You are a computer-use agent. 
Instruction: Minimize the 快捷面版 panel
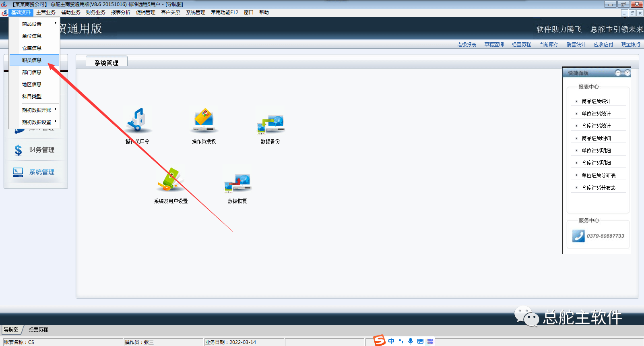(618, 73)
